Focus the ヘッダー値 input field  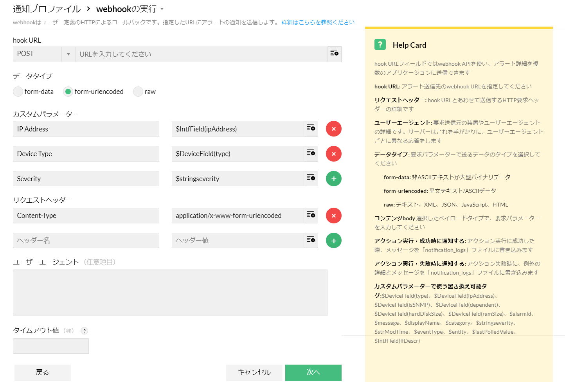(x=238, y=241)
